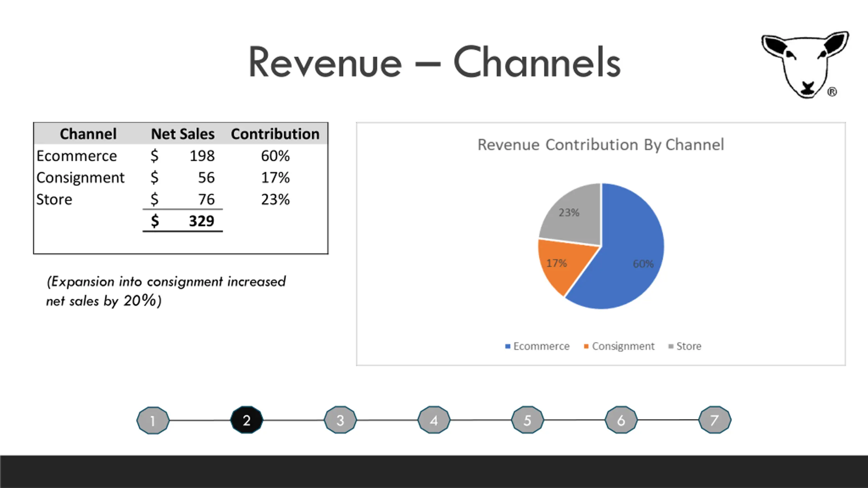868x488 pixels.
Task: Click the total net sales 329 cell
Action: [x=183, y=221]
